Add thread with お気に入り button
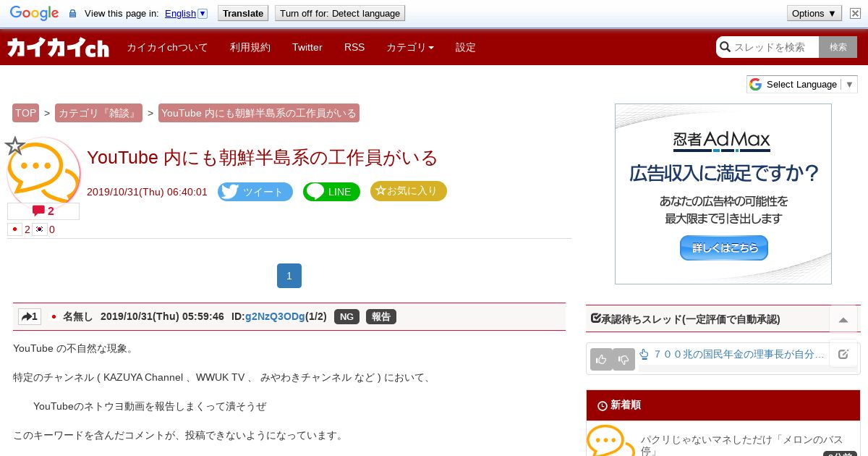 tap(409, 191)
